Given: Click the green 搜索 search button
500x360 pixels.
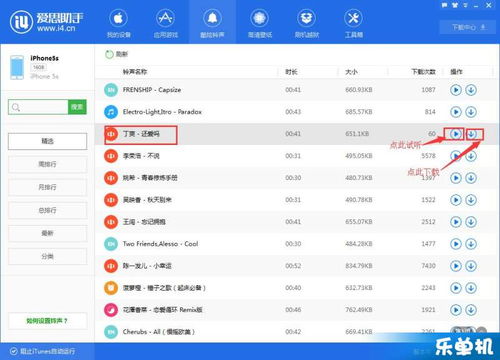Looking at the screenshot, I should (77, 107).
